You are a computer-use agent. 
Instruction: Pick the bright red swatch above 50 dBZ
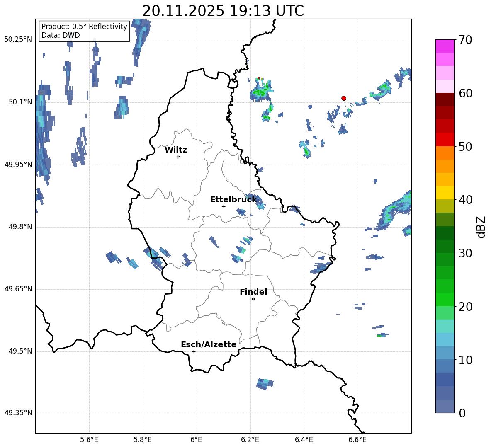coord(445,139)
